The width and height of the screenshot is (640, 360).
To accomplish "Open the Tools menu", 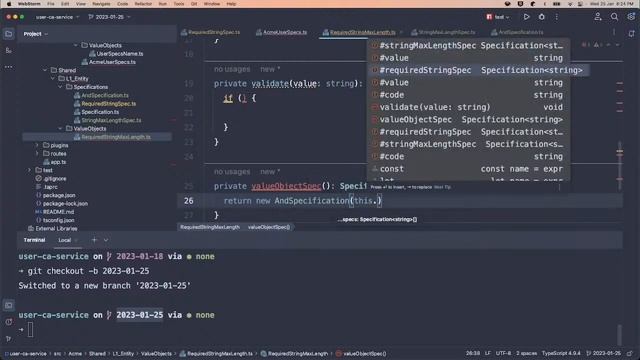I will pos(179,4).
